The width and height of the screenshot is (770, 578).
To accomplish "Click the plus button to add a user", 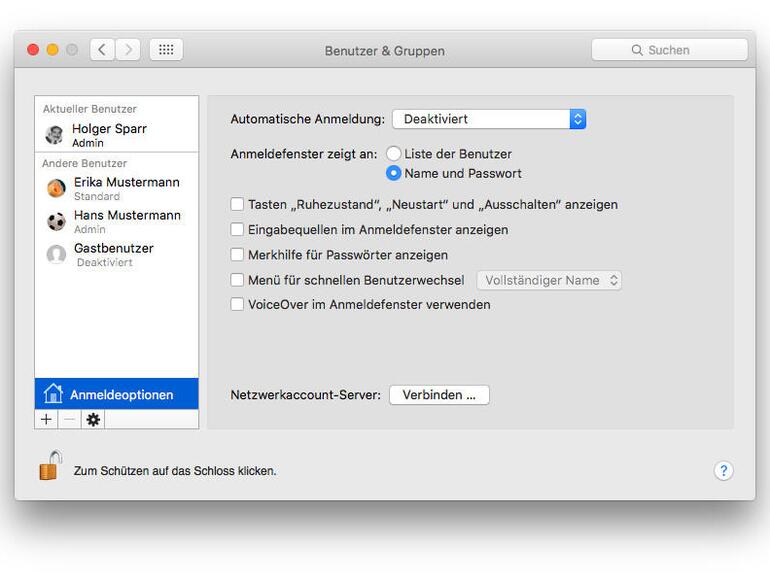I will [46, 420].
